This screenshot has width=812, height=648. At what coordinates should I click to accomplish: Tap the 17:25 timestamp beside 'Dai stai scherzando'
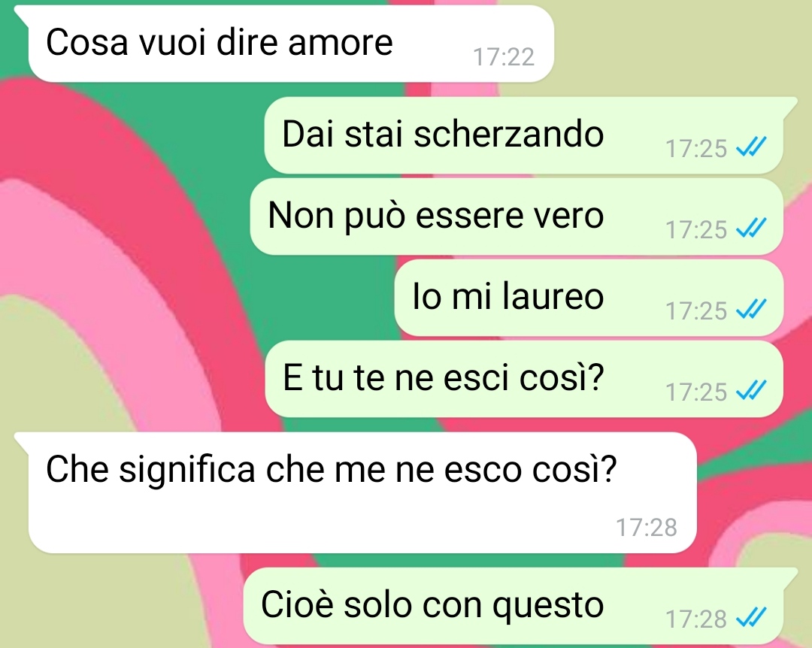pos(696,149)
